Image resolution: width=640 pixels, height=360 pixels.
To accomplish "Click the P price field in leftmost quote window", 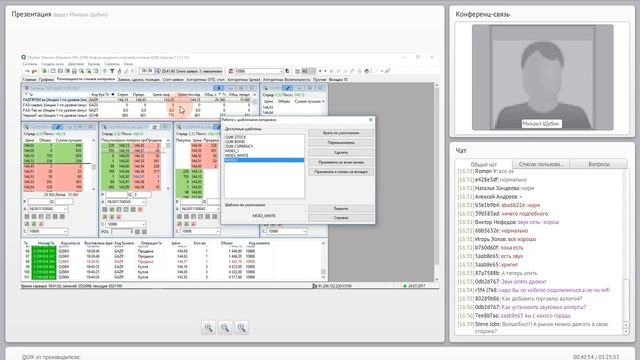I will (38, 202).
